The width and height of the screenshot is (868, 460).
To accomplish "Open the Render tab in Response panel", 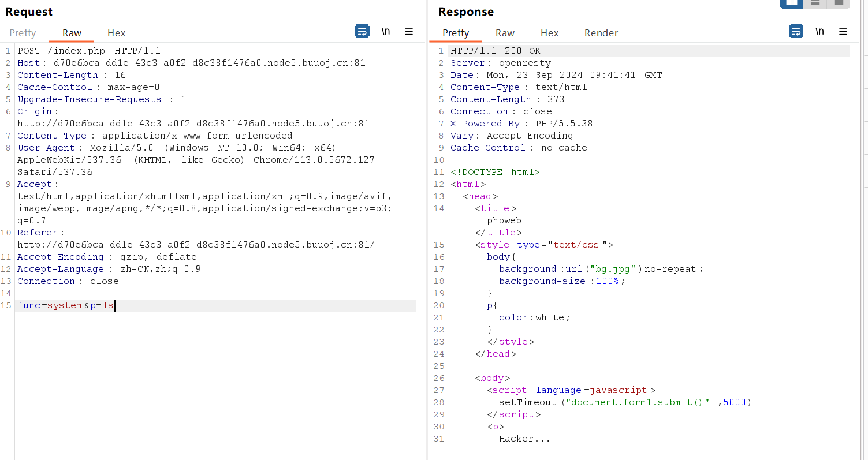I will 601,33.
